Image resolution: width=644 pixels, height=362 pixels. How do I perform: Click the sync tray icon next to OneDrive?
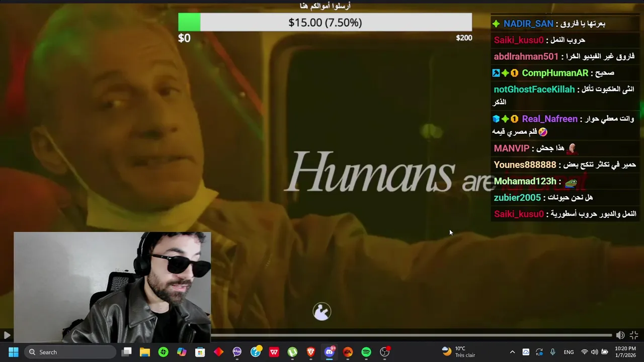click(539, 352)
